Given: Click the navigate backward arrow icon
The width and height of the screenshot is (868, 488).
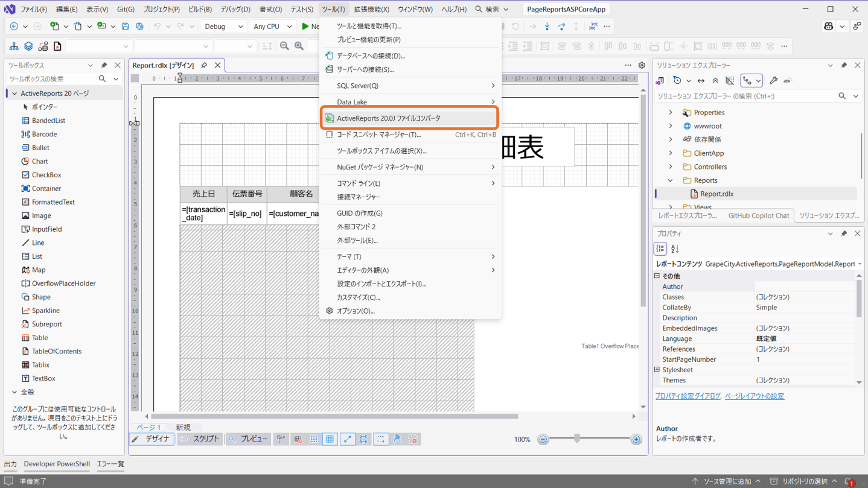Looking at the screenshot, I should click(x=14, y=27).
